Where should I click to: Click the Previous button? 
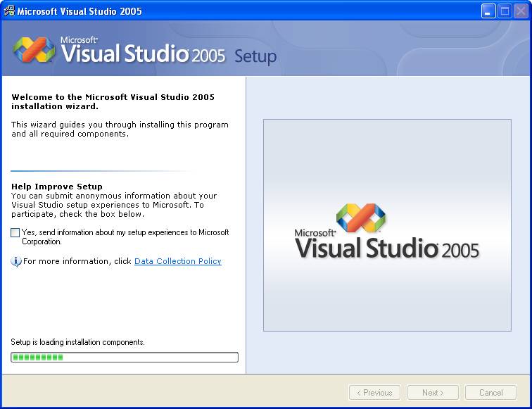click(x=374, y=393)
